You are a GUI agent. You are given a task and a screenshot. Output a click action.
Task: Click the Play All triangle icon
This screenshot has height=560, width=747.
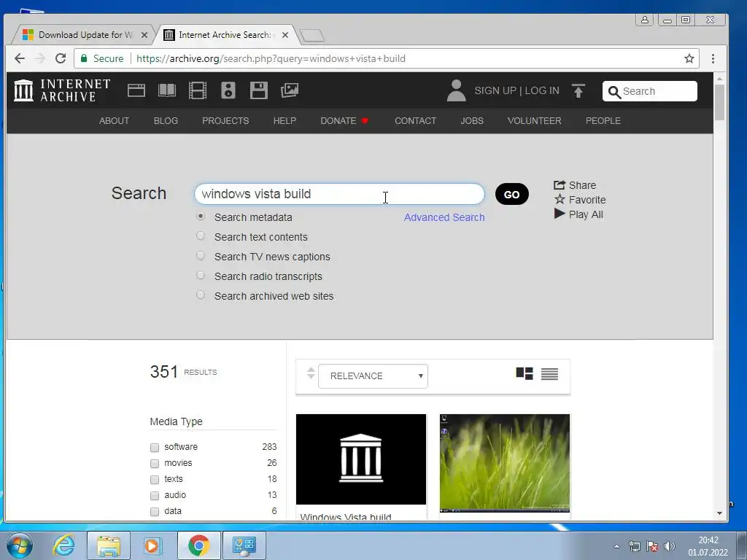560,214
